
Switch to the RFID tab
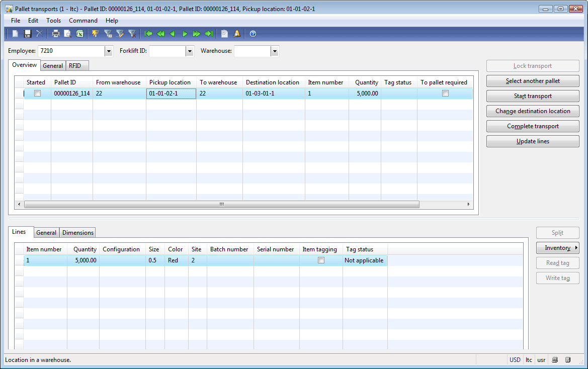75,66
